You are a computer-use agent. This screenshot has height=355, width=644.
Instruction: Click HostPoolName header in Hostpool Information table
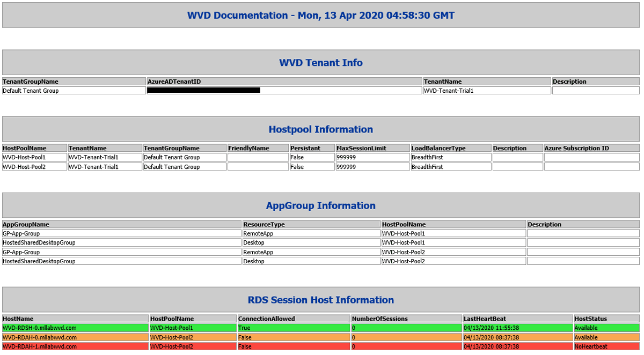pyautogui.click(x=34, y=148)
